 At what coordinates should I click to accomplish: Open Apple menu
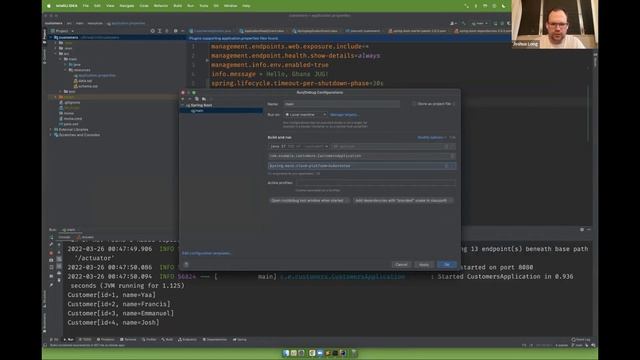49,6
